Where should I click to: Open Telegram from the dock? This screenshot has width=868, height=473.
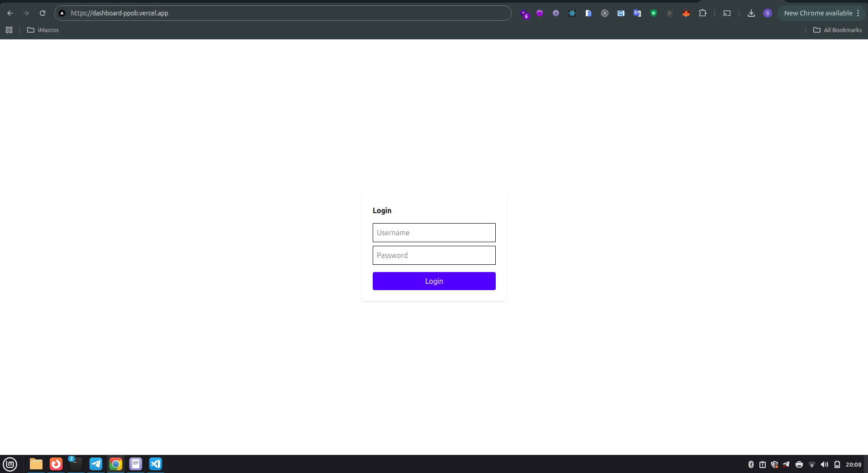click(x=95, y=463)
